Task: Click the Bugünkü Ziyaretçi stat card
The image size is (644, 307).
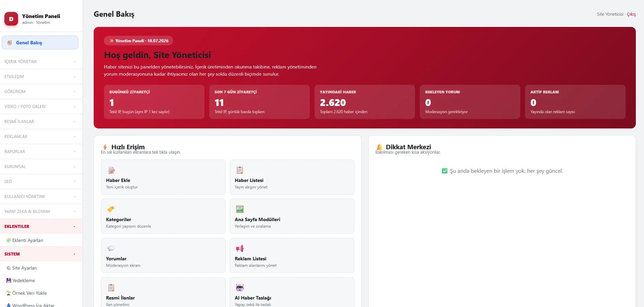Action: (x=154, y=102)
